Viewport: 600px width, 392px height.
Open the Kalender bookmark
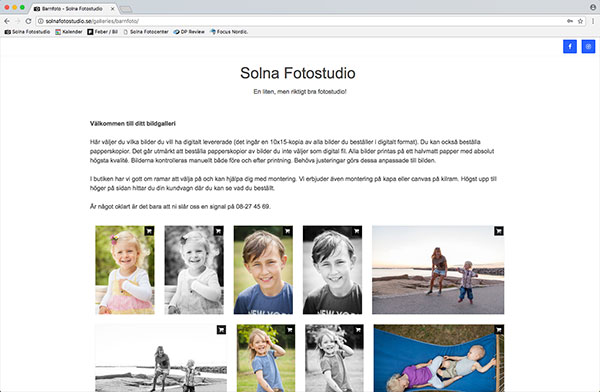[x=69, y=32]
